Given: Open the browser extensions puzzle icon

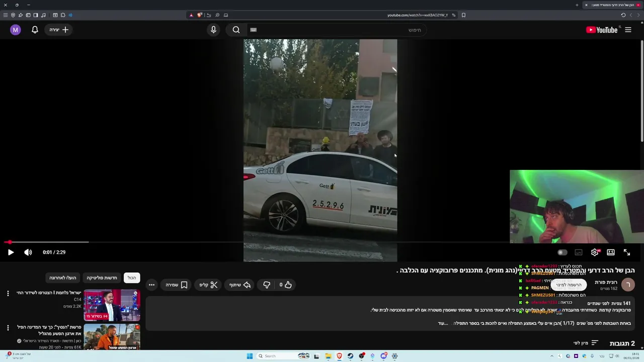Looking at the screenshot, I should click(63, 15).
